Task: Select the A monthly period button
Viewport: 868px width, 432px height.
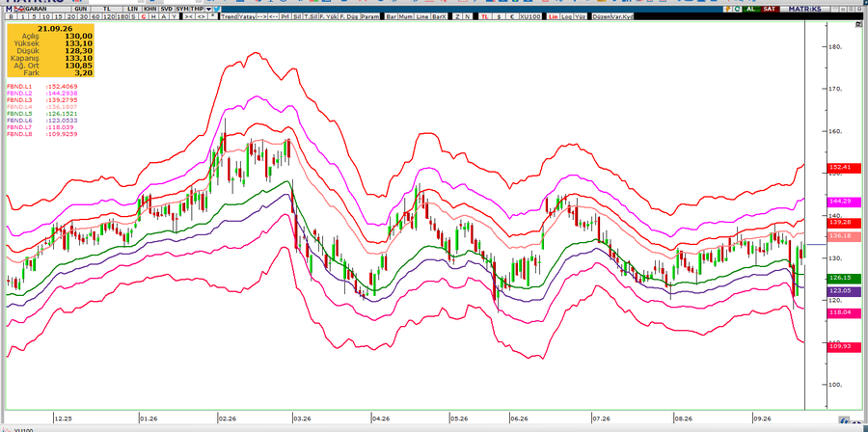Action: [163, 16]
